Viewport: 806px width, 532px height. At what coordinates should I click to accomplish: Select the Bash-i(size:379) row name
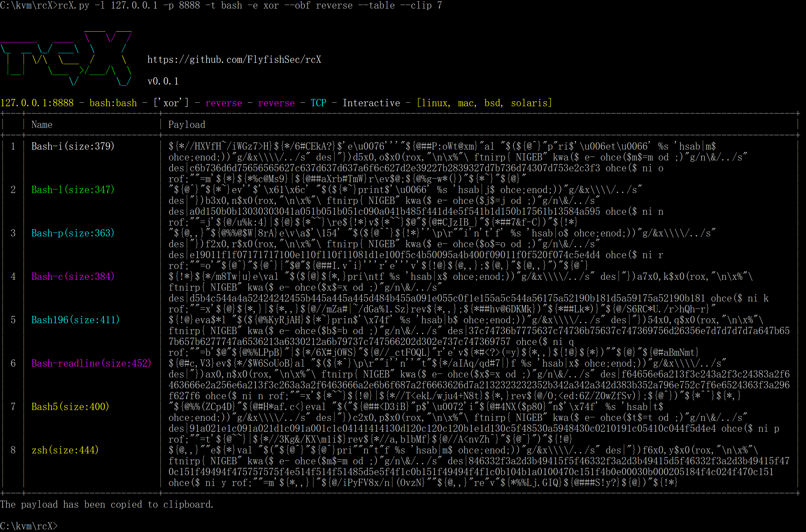(73, 146)
